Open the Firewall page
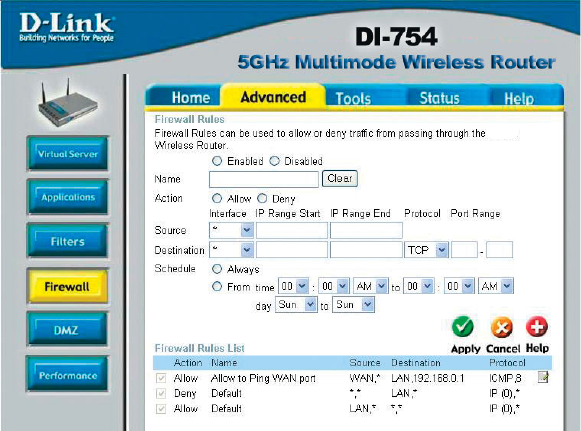 pyautogui.click(x=67, y=286)
